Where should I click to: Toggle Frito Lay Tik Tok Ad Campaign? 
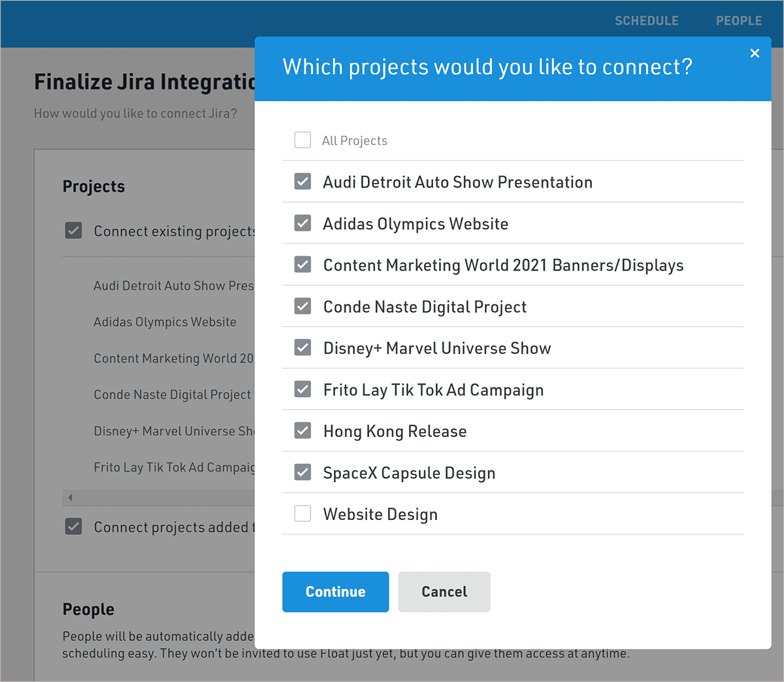(302, 389)
